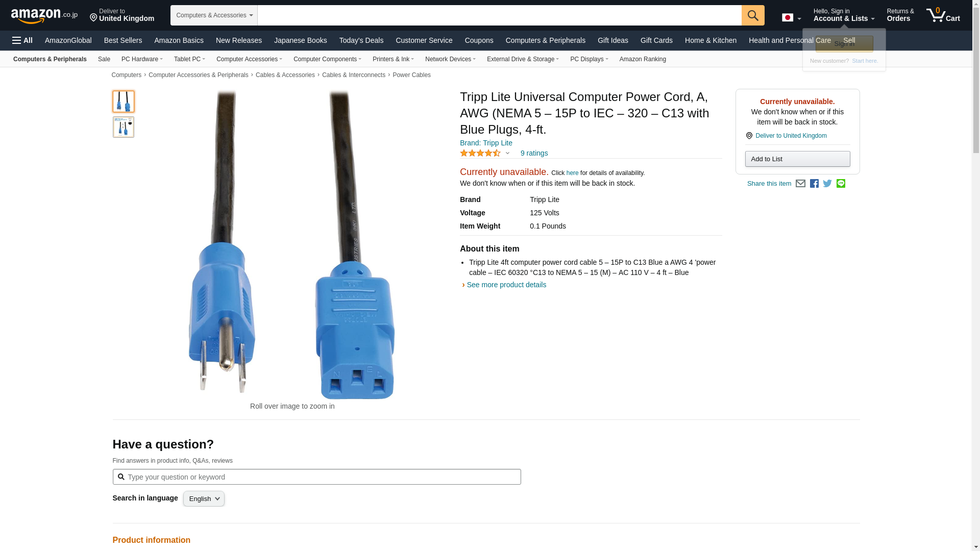The image size is (980, 551).
Task: Select the second product thumbnail image
Action: (124, 127)
